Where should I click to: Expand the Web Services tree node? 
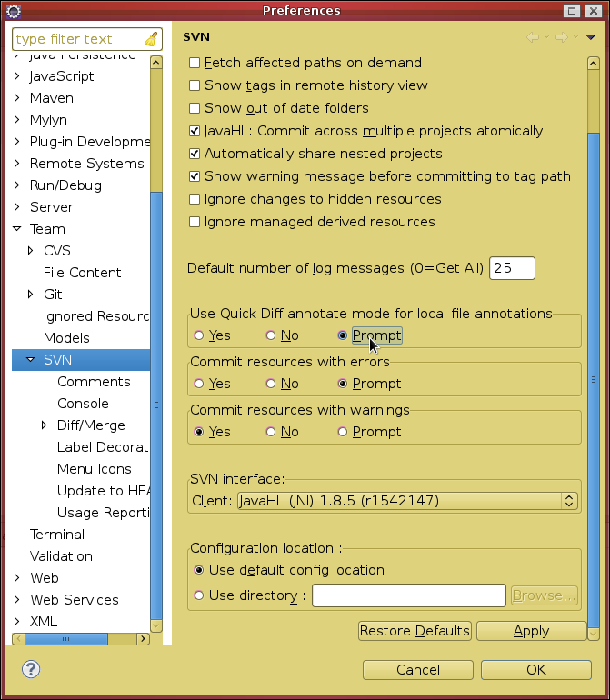17,600
